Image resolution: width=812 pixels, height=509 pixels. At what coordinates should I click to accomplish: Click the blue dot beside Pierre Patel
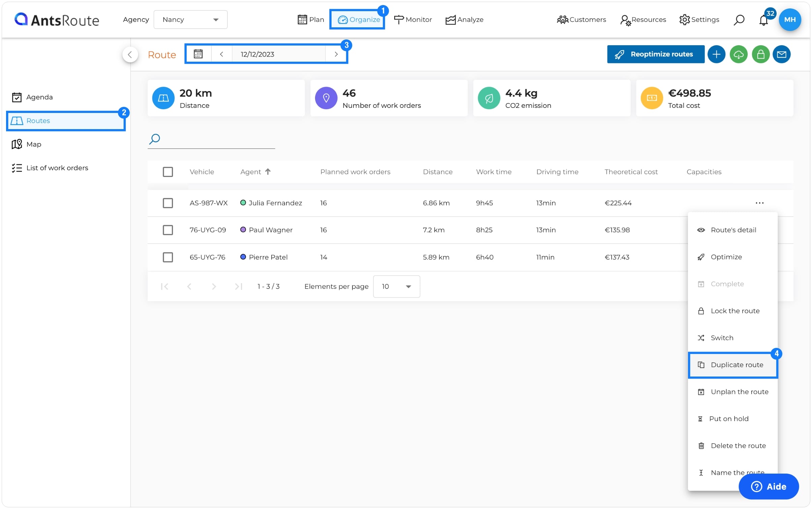243,257
